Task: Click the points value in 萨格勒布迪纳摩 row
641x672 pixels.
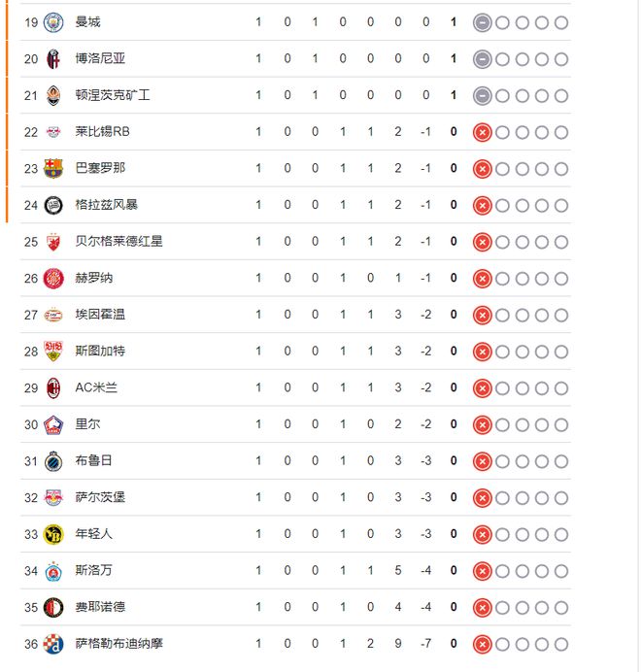Action: pos(454,644)
